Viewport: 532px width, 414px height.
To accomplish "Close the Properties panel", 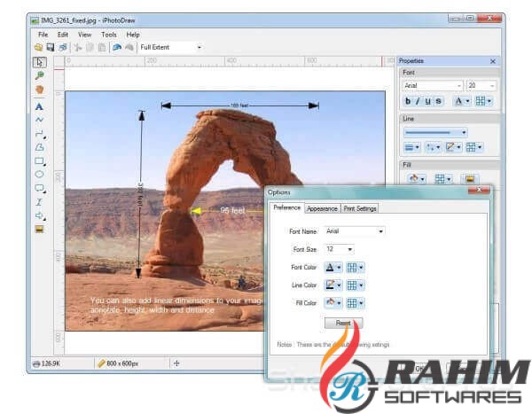I will point(493,61).
